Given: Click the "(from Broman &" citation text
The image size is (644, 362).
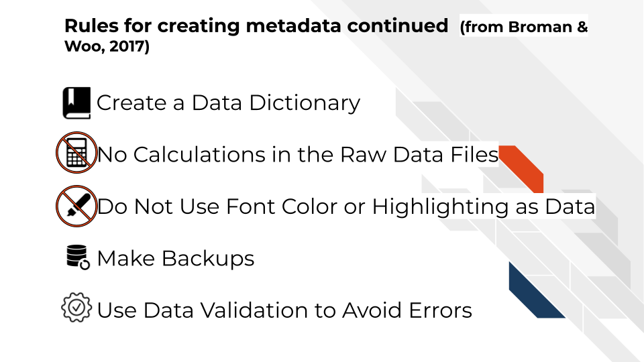Looking at the screenshot, I should click(x=523, y=28).
